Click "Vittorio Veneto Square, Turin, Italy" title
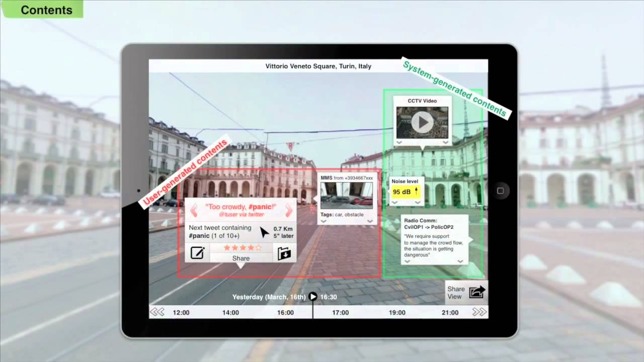 click(x=318, y=66)
